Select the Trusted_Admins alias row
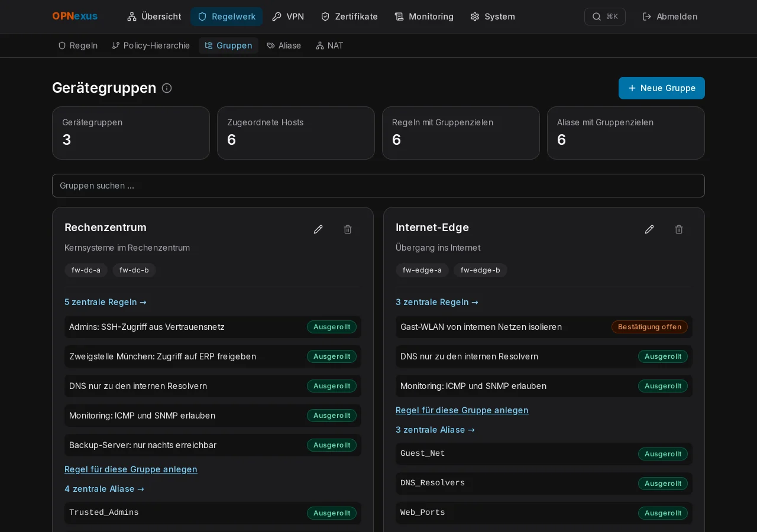 (x=213, y=513)
